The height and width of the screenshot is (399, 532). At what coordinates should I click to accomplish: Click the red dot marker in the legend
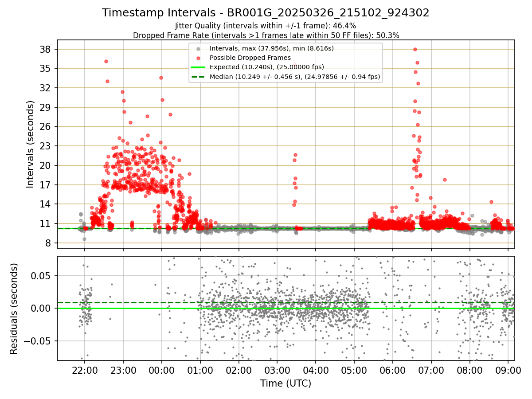click(x=198, y=58)
